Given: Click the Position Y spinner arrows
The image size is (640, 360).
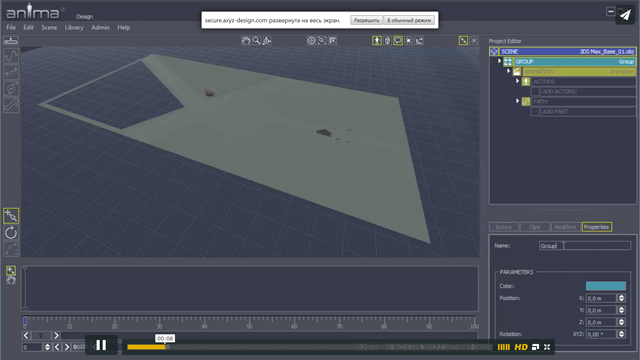Looking at the screenshot, I should tap(621, 310).
